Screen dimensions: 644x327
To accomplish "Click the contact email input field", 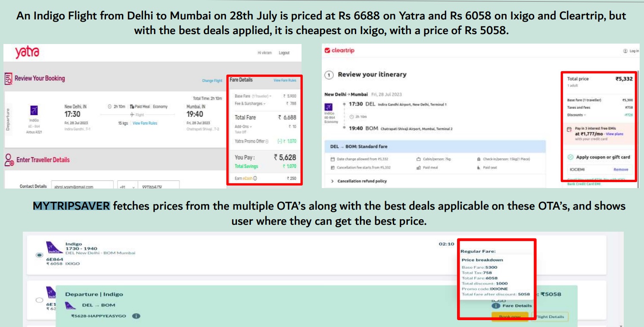I will click(82, 186).
